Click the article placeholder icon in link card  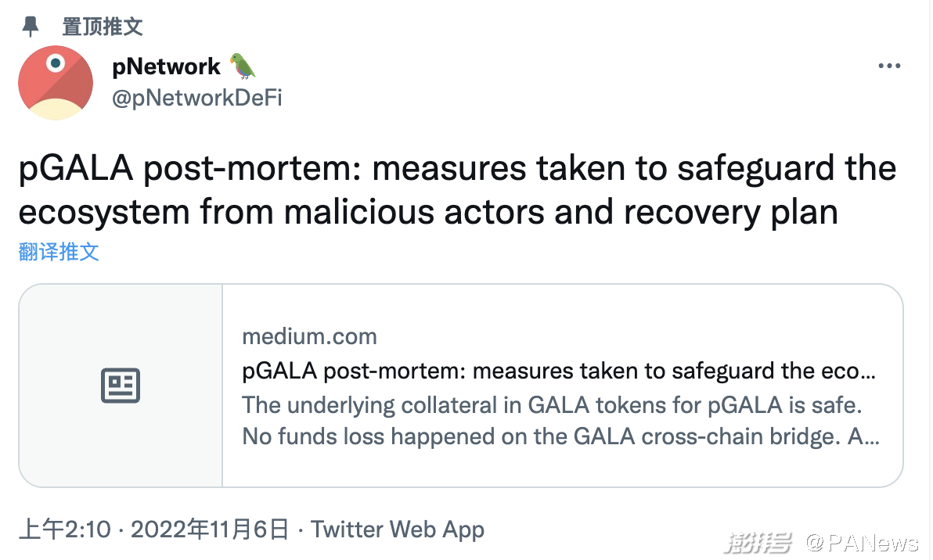(121, 386)
